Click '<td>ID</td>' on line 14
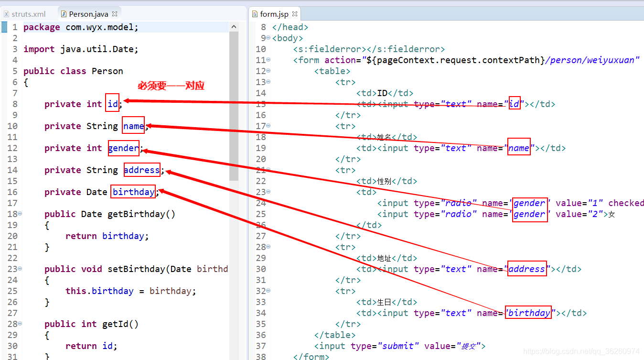This screenshot has width=644, height=360. (385, 93)
